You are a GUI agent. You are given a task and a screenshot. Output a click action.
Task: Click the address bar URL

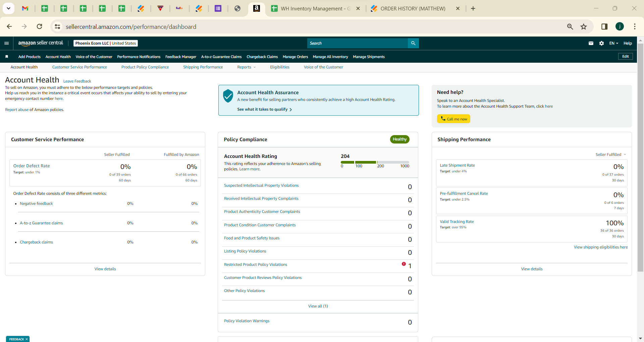pyautogui.click(x=131, y=26)
